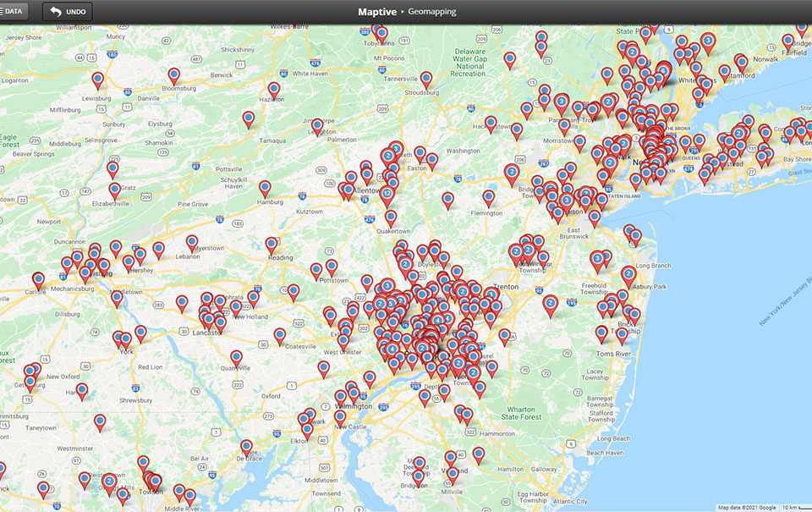The height and width of the screenshot is (512, 812).
Task: Select the marker near Havre de Grace
Action: [246, 447]
